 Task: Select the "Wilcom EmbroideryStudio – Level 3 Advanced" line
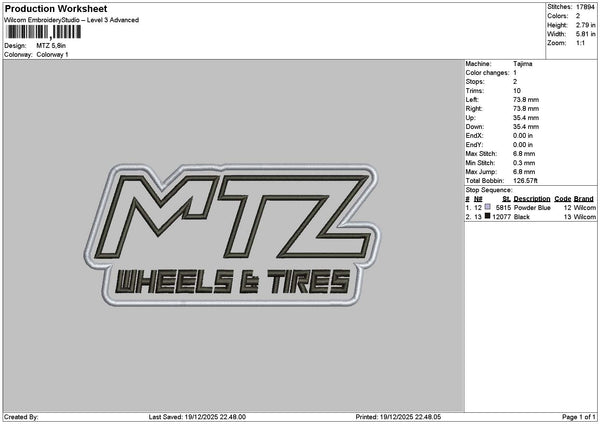tap(72, 20)
